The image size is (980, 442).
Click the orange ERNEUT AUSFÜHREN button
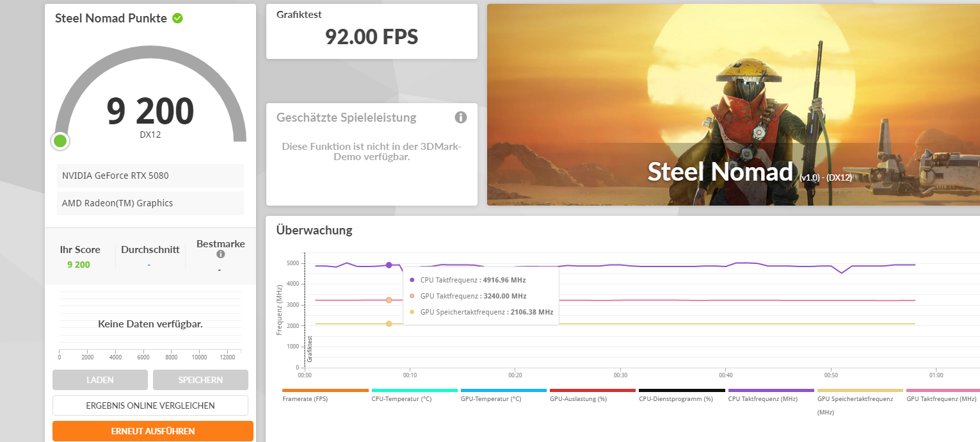pos(153,431)
